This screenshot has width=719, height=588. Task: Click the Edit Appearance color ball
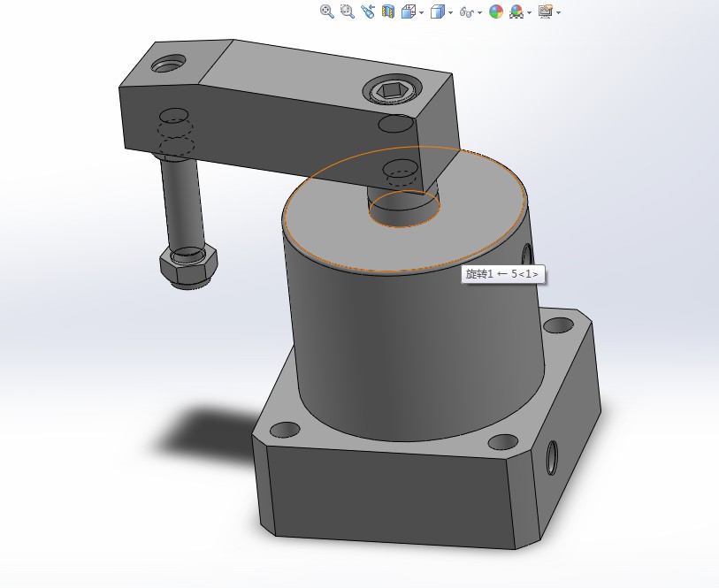[x=495, y=11]
